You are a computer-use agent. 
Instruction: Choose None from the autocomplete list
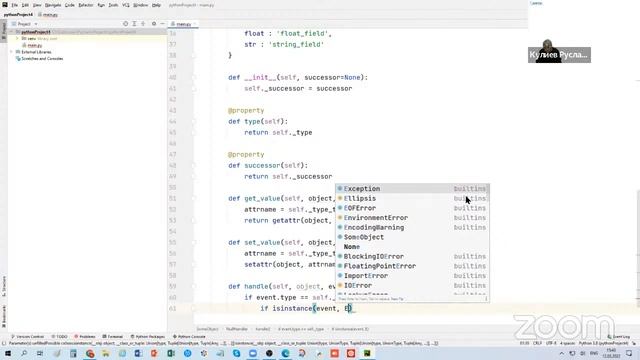coord(412,247)
